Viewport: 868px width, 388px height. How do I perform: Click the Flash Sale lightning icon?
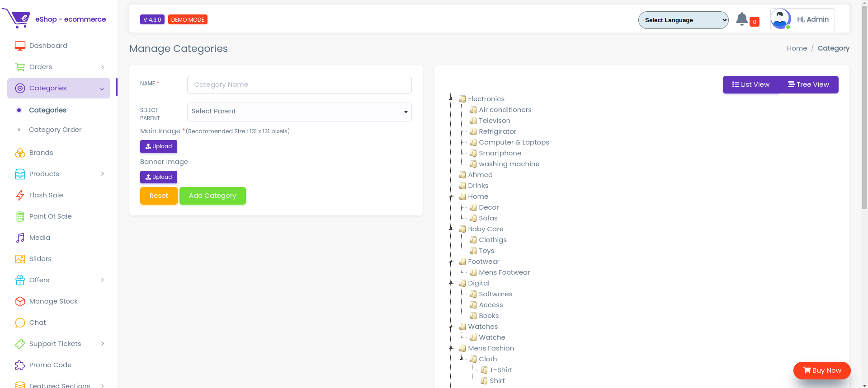point(20,195)
